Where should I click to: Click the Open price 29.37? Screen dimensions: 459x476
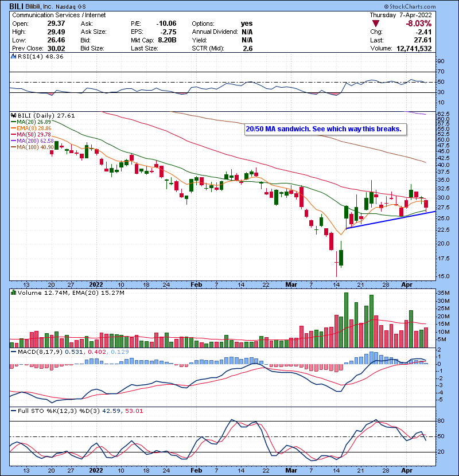pos(56,24)
